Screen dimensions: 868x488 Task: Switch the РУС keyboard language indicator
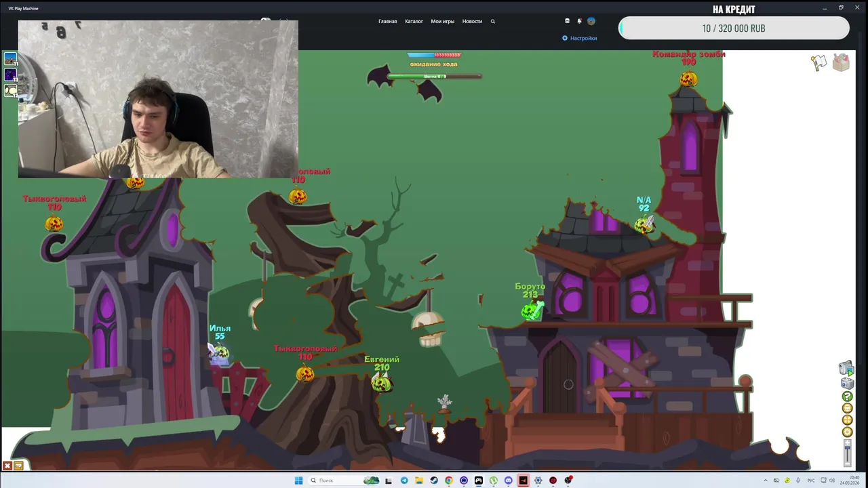click(x=811, y=481)
